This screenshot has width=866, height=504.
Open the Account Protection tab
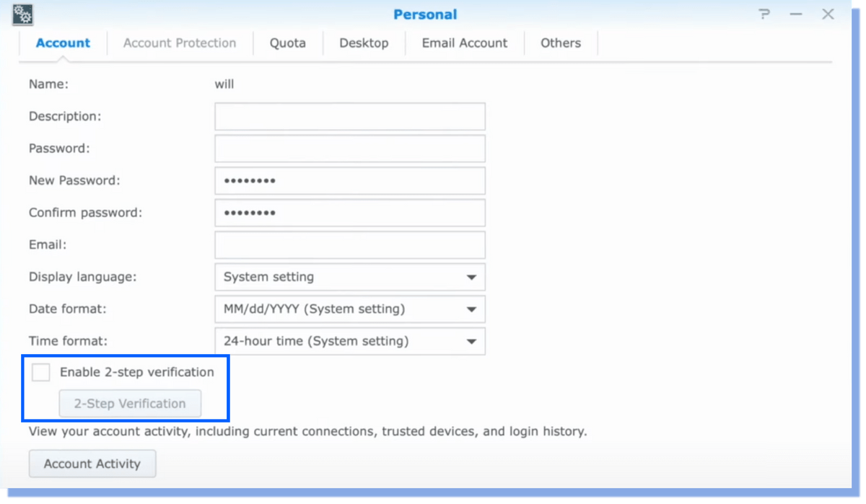coord(180,43)
